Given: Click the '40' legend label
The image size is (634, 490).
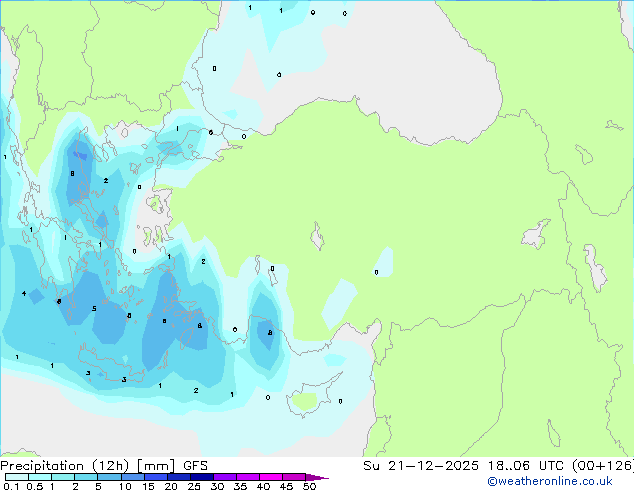Looking at the screenshot, I should (263, 486).
